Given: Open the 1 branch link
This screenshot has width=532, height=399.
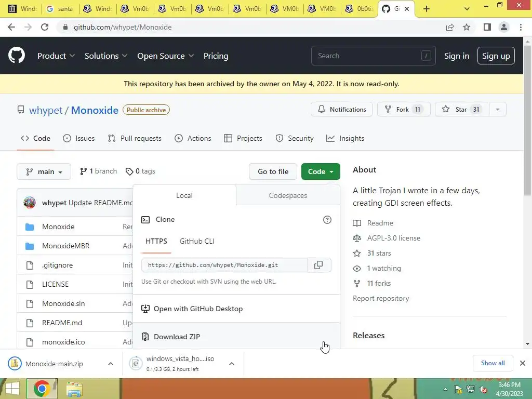Looking at the screenshot, I should click(x=98, y=171).
